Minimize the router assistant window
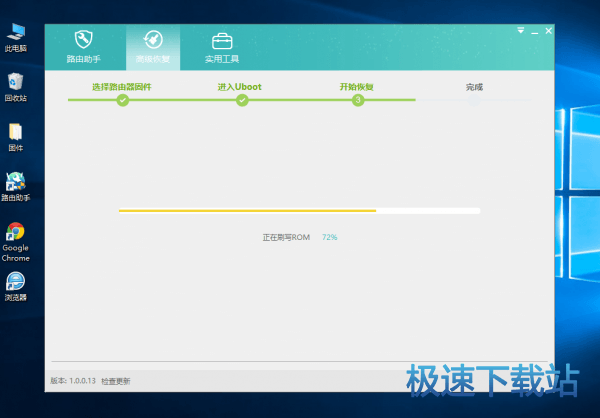 coord(534,31)
